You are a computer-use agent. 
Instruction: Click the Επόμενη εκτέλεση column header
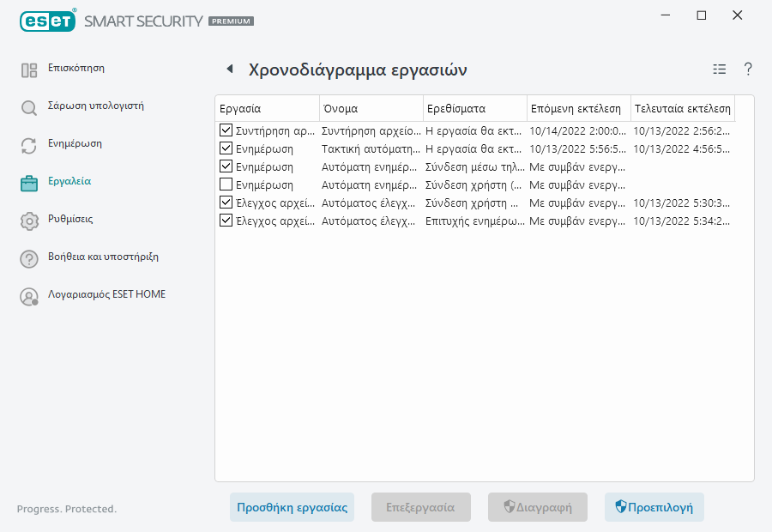(576, 108)
